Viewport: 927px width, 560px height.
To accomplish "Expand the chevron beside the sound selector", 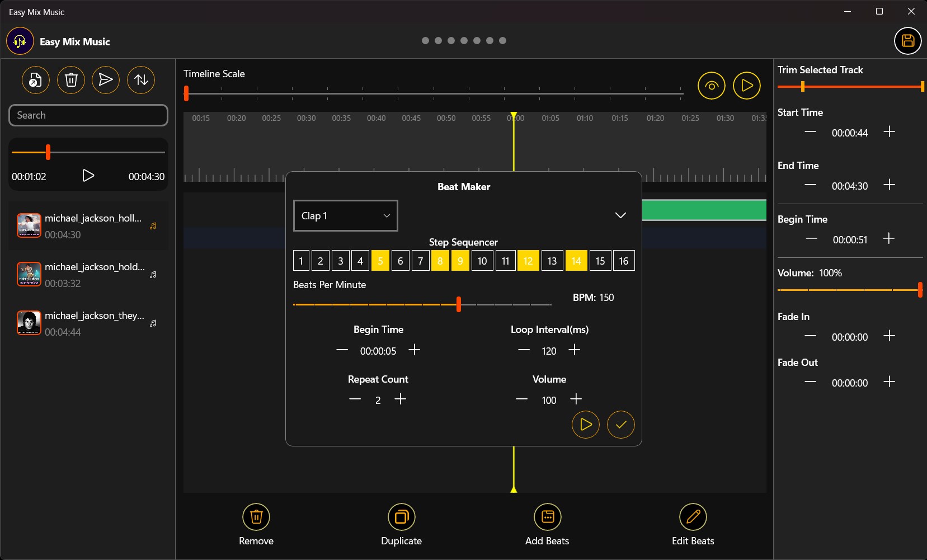I will 620,215.
